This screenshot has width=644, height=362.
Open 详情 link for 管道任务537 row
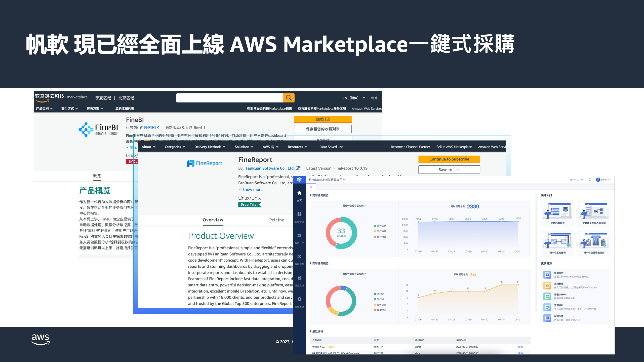click(520, 347)
